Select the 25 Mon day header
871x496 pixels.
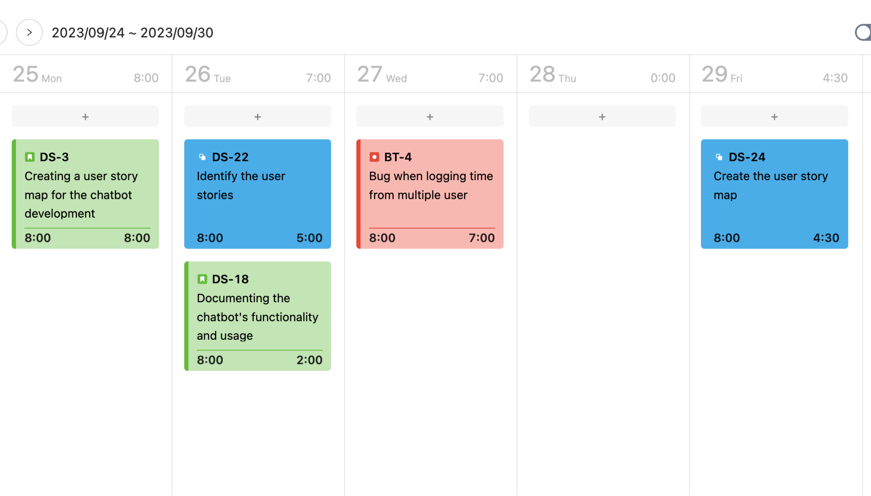pyautogui.click(x=37, y=75)
